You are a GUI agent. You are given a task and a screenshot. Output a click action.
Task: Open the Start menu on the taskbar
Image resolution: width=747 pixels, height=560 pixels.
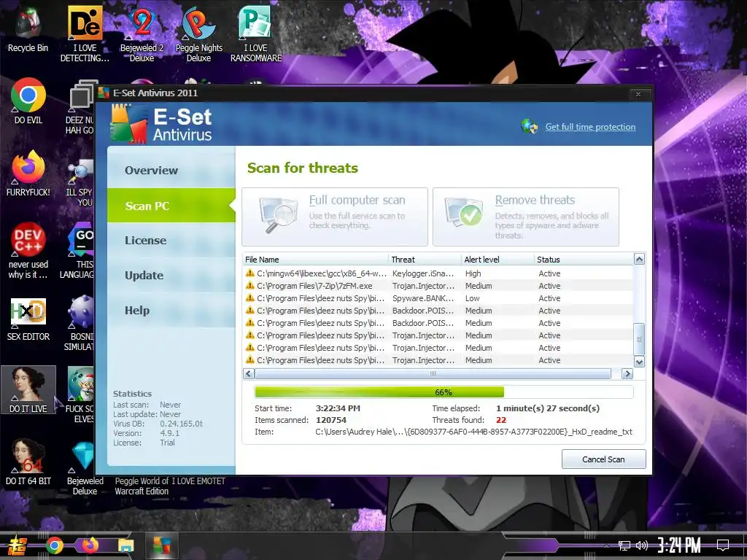pos(17,545)
